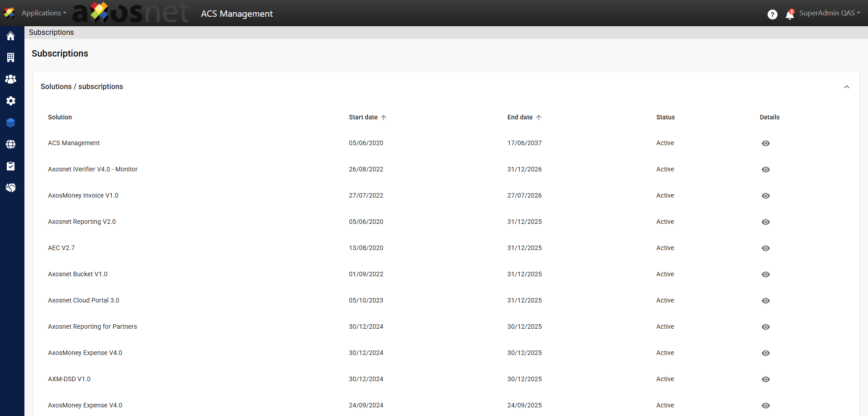Open the globe sidebar icon
The image size is (868, 416).
[x=11, y=144]
